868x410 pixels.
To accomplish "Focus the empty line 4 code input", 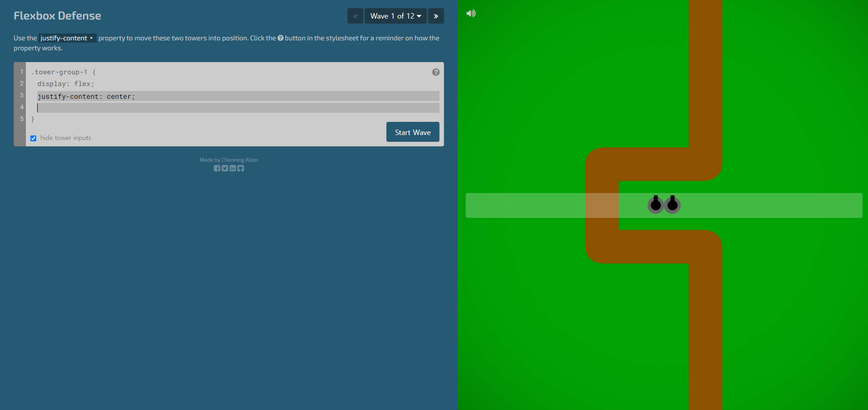I will [x=238, y=108].
